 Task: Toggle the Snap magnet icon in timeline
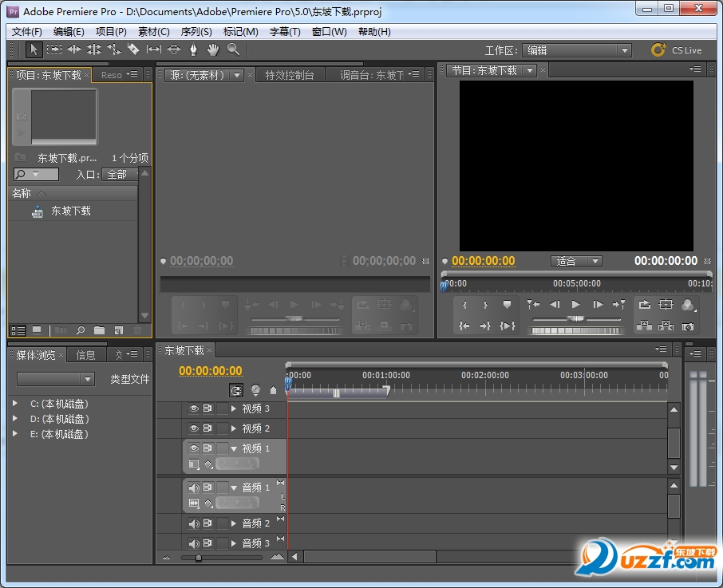(x=236, y=390)
